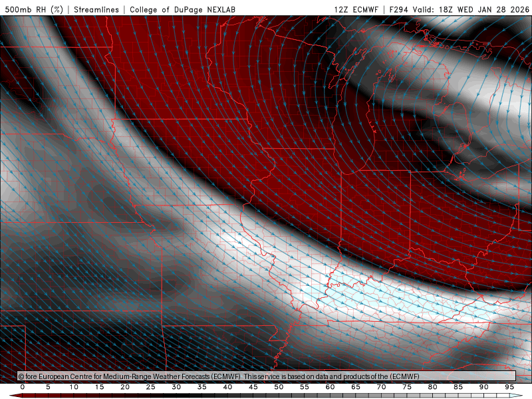
Task: Click the "12Z ECMWF" model run label
Action: pos(356,9)
